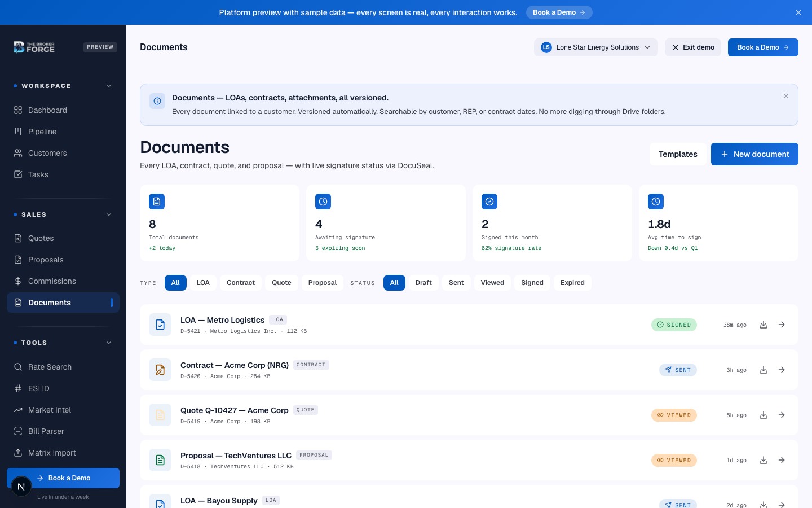
Task: Open Customers in the sidebar
Action: pos(63,153)
